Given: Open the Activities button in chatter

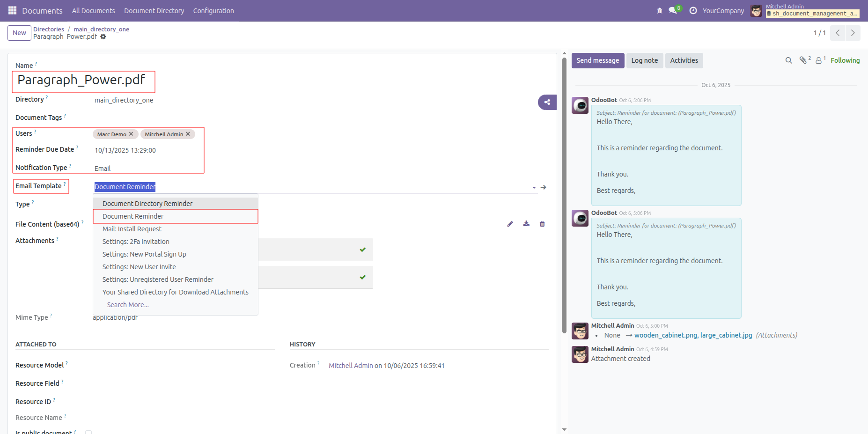Looking at the screenshot, I should [x=684, y=60].
